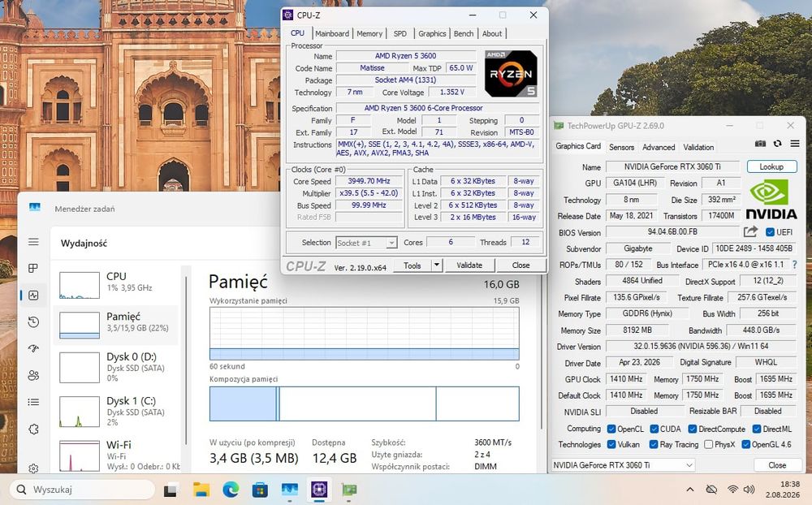Click the Tools button in CPU-Z
This screenshot has height=505, width=812.
click(x=412, y=265)
